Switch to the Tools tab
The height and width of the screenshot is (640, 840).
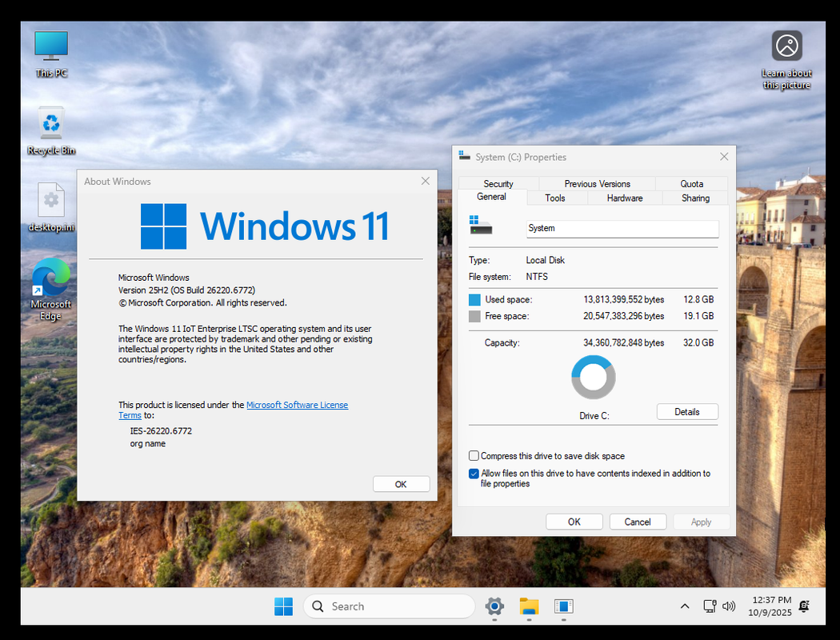click(555, 198)
